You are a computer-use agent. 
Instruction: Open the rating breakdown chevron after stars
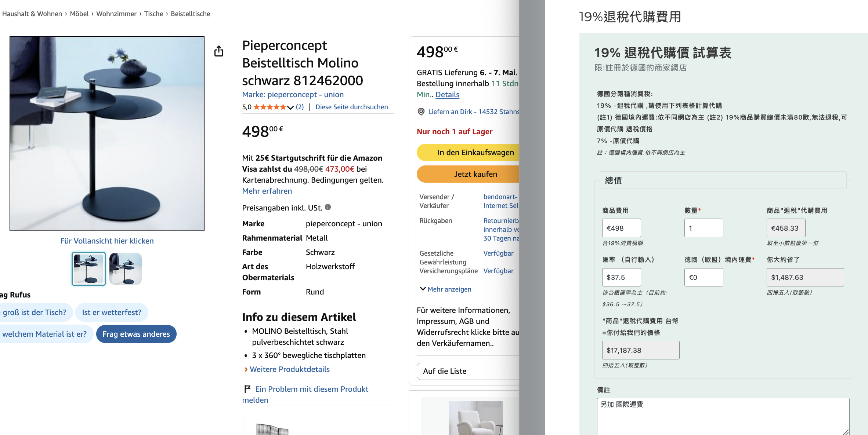(290, 107)
